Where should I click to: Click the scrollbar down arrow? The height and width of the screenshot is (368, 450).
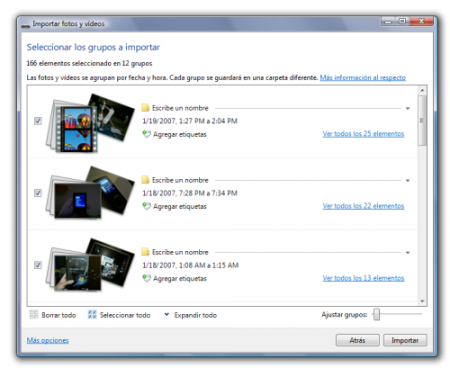point(422,301)
